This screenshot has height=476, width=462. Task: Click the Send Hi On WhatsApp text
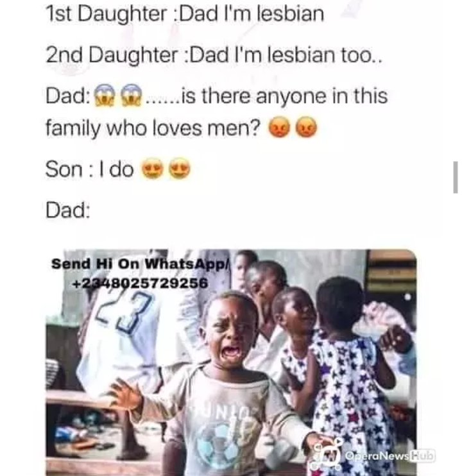[x=139, y=264]
